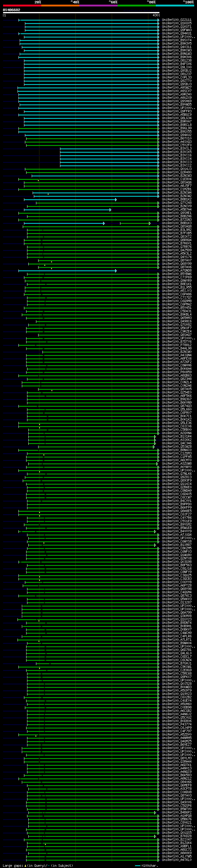Click hit UniRef100_Q94KU2
The width and height of the screenshot is (197, 868).
tap(177, 135)
